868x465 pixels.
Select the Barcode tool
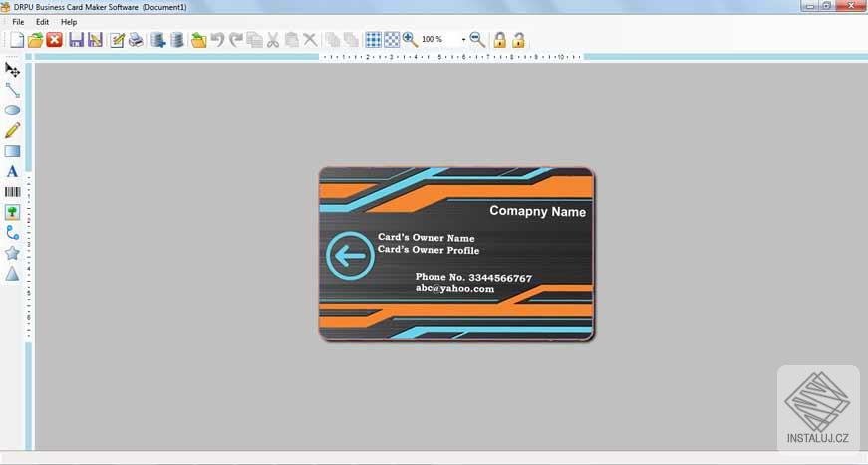pos(12,192)
